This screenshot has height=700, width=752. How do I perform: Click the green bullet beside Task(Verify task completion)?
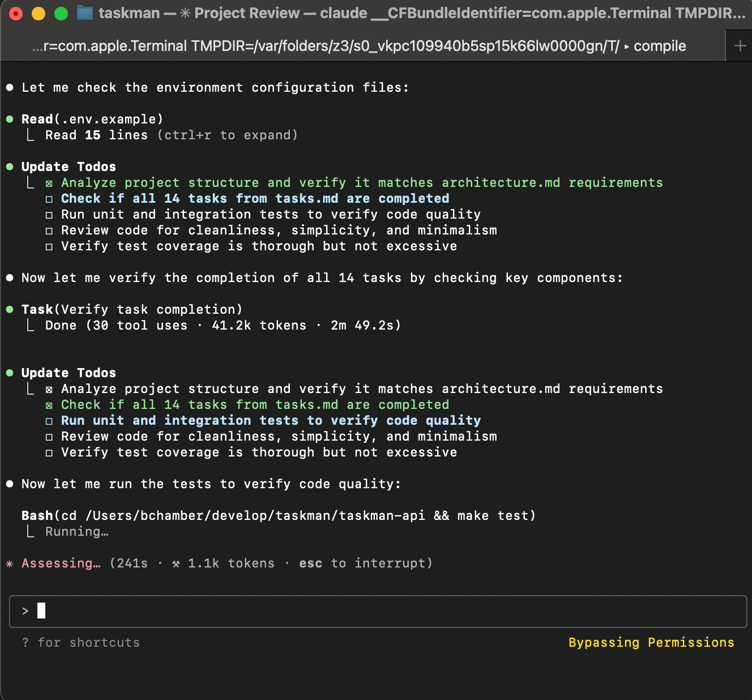(10, 310)
